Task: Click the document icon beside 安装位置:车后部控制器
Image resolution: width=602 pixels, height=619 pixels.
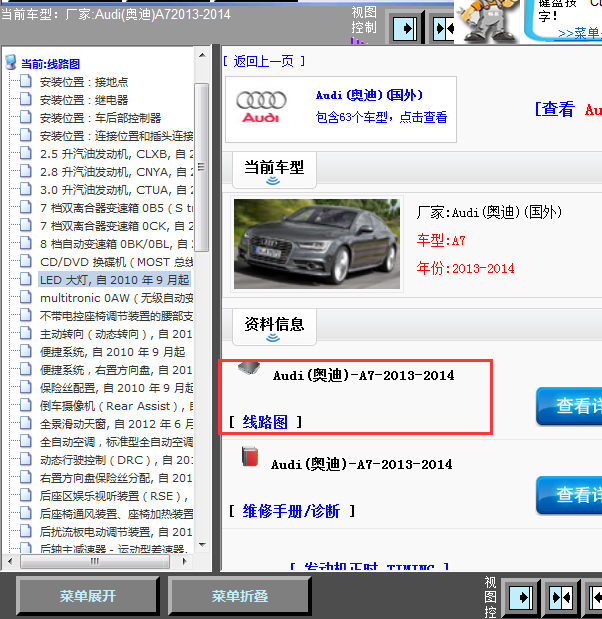Action: coord(26,117)
